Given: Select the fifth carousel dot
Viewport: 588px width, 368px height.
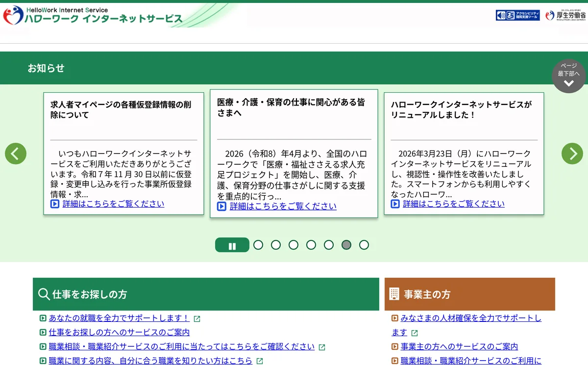Looking at the screenshot, I should 329,245.
